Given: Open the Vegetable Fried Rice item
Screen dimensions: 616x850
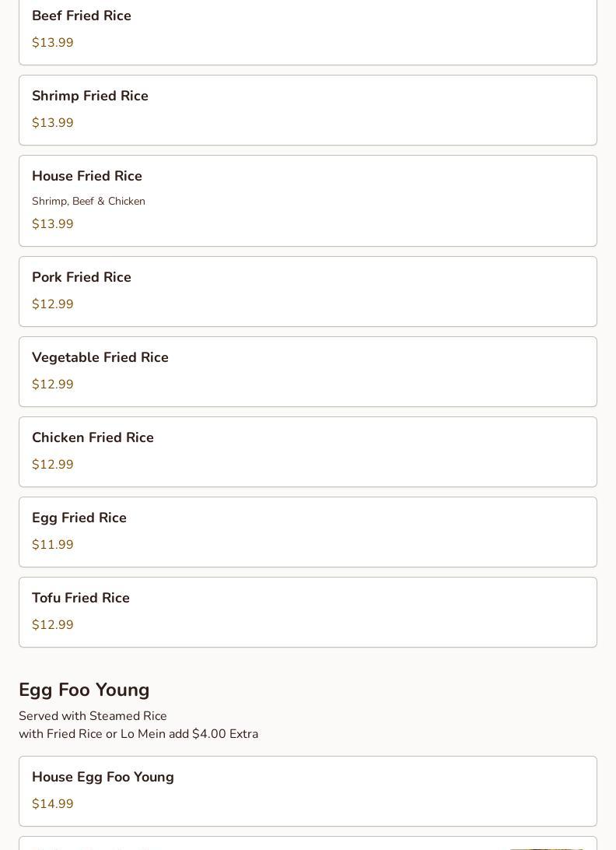Looking at the screenshot, I should (308, 371).
